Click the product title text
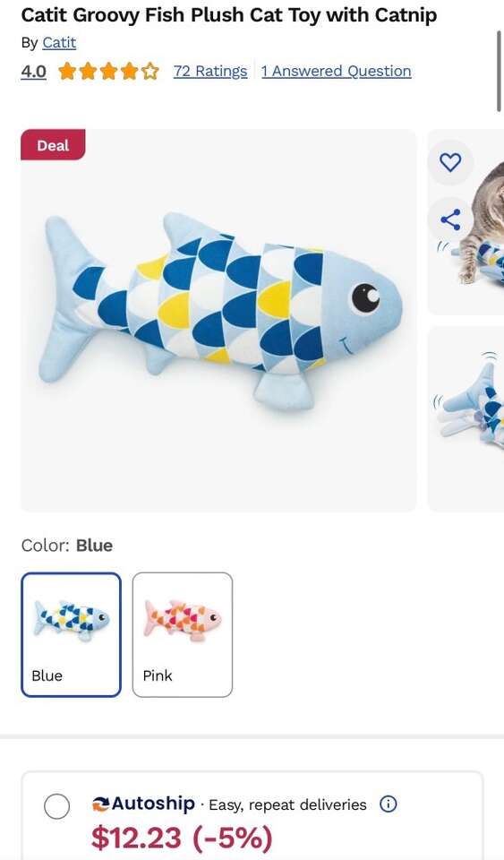This screenshot has height=860, width=504. coord(229,15)
